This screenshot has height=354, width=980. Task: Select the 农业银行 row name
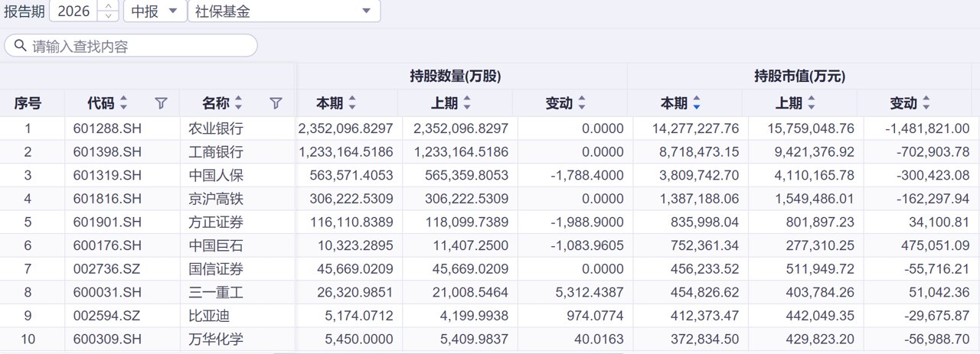pos(216,128)
